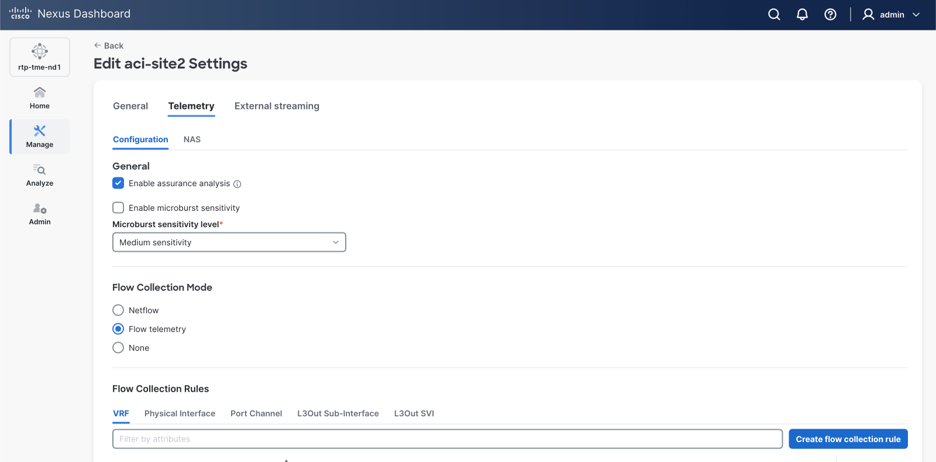The image size is (936, 462).
Task: Select Flow telemetry radio button
Action: click(x=118, y=329)
